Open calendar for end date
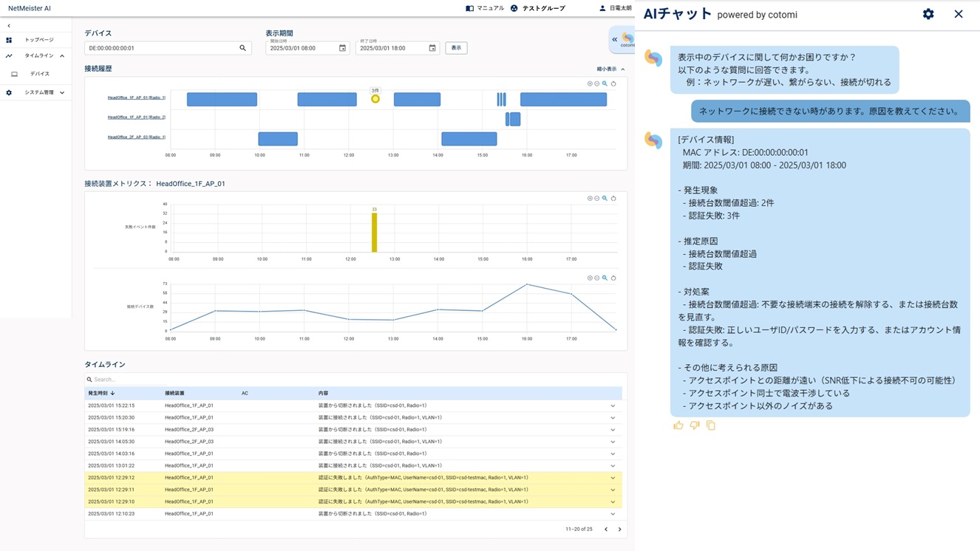The image size is (980, 551). point(432,48)
